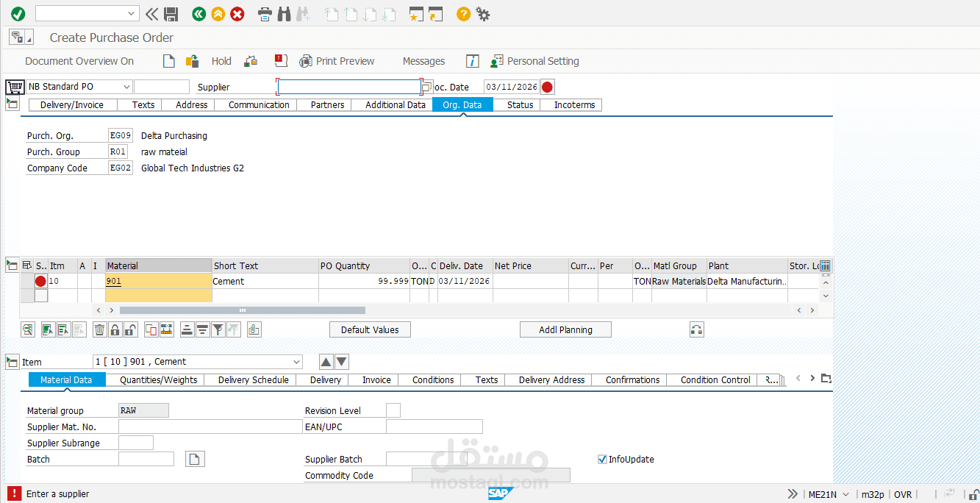Viewport: 980px width, 503px height.
Task: Click the red error status bar icon
Action: point(13,493)
